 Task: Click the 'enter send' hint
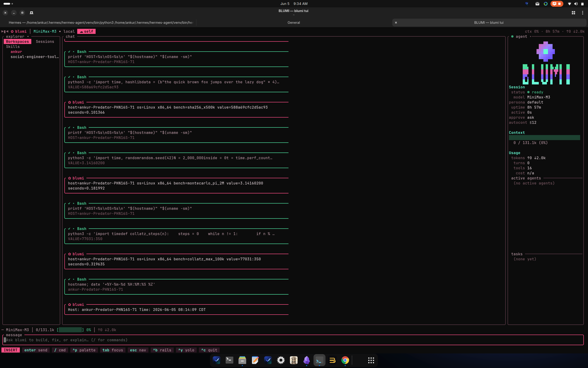tap(36, 350)
